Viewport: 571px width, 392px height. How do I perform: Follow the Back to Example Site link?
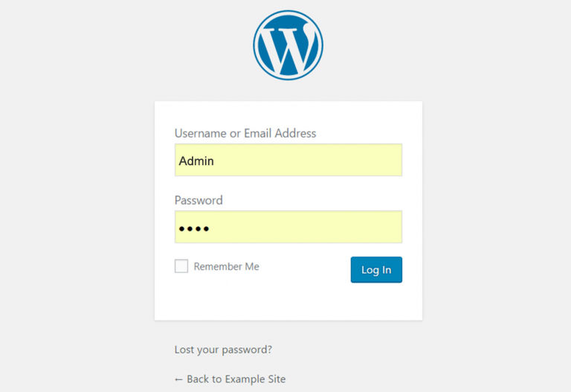pyautogui.click(x=230, y=379)
